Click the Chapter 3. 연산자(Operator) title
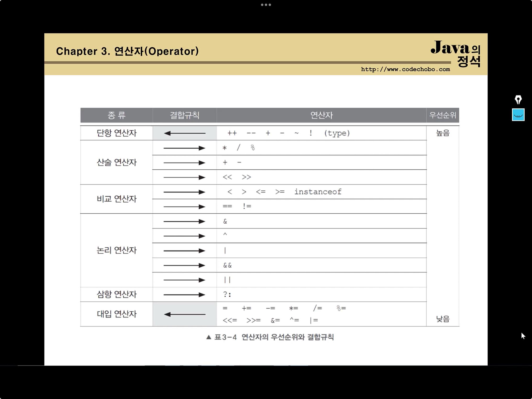Image resolution: width=532 pixels, height=399 pixels. (x=127, y=51)
